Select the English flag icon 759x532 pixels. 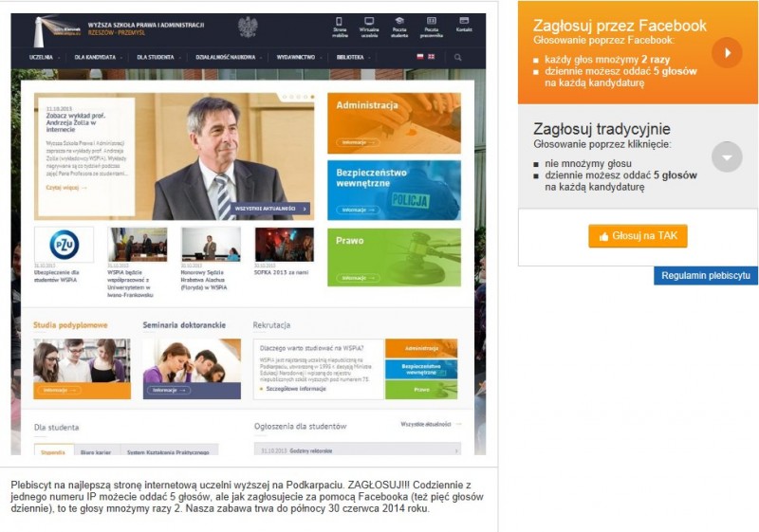[x=431, y=57]
